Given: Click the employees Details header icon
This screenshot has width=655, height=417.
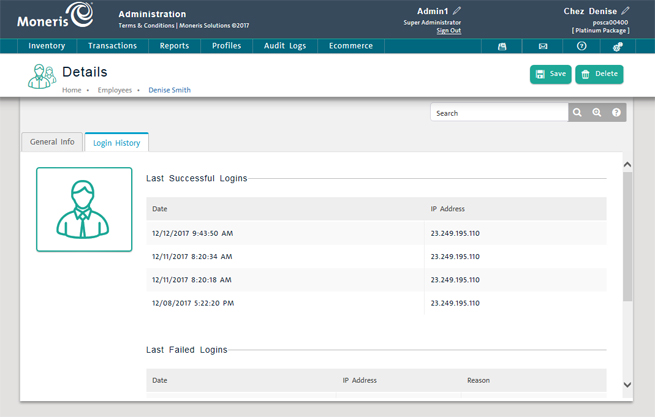Looking at the screenshot, I should (42, 76).
